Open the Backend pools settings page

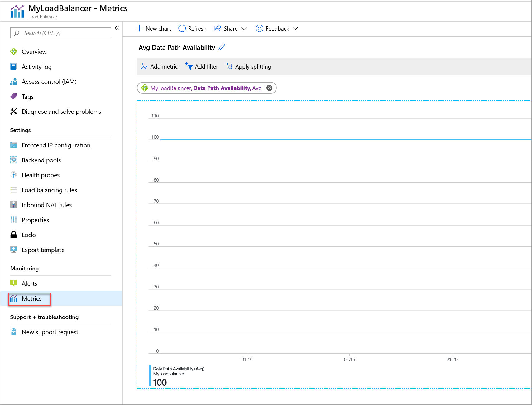[x=41, y=160]
